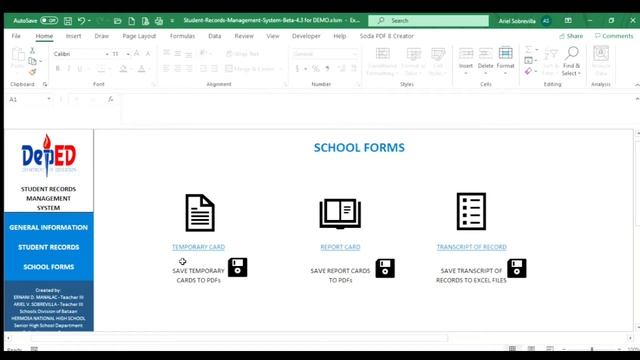
Task: Click the Cut scissors icon
Action: click(32, 51)
